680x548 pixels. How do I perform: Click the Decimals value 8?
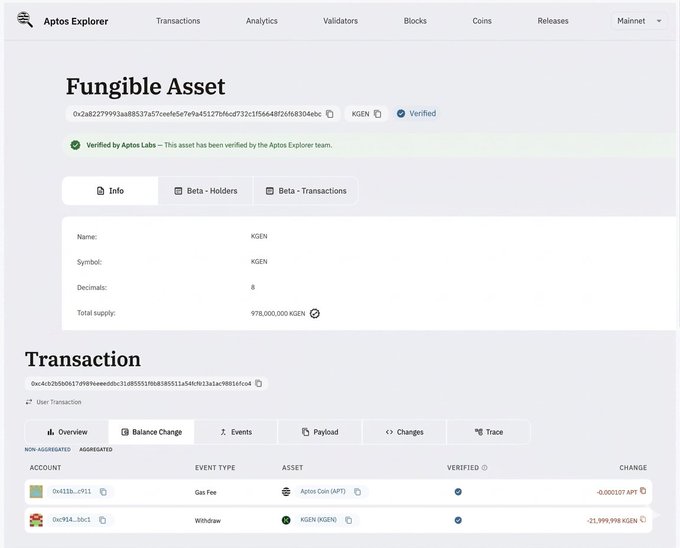[x=253, y=287]
